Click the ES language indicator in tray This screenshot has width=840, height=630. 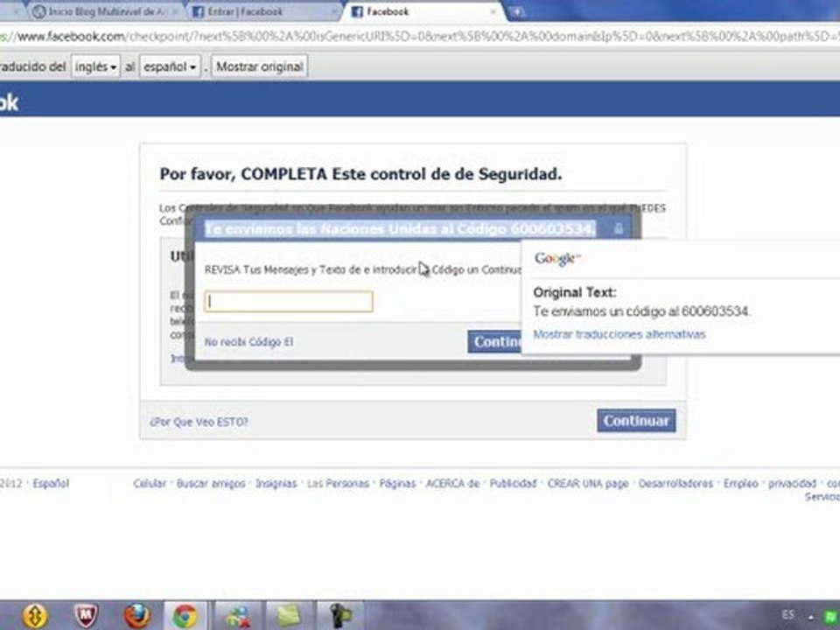(x=788, y=614)
